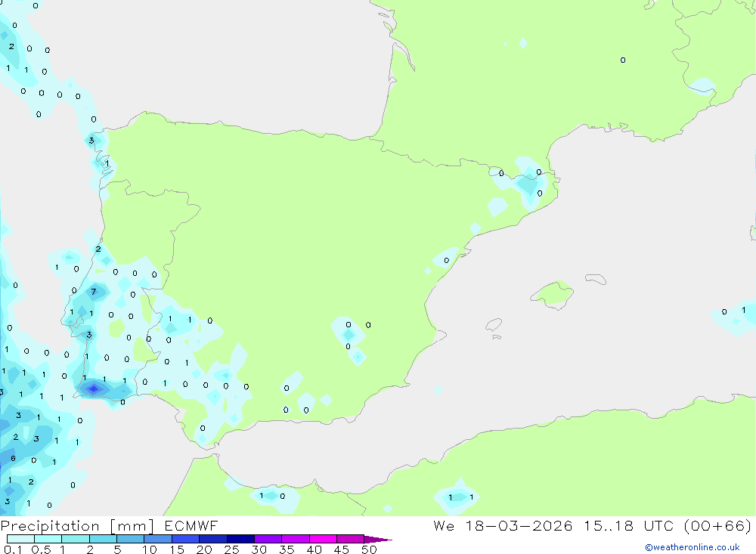The width and height of the screenshot is (756, 554).
Task: Click the 2–5 mm legend color block
Action: point(103,540)
